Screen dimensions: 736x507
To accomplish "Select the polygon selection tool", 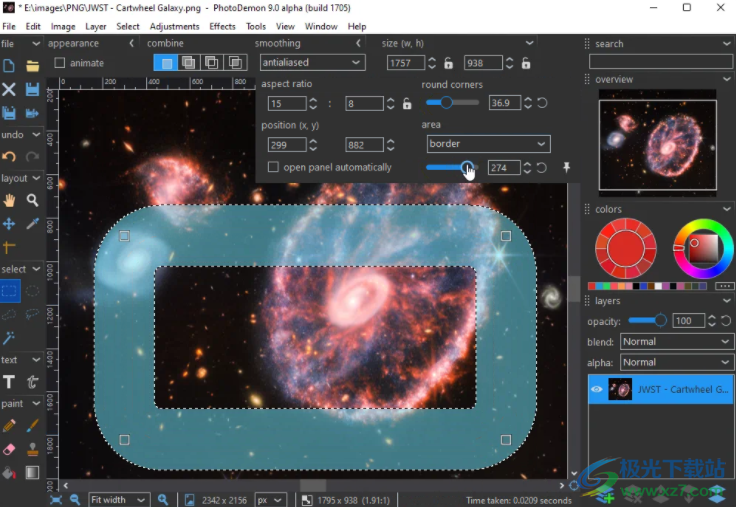I will (9, 314).
